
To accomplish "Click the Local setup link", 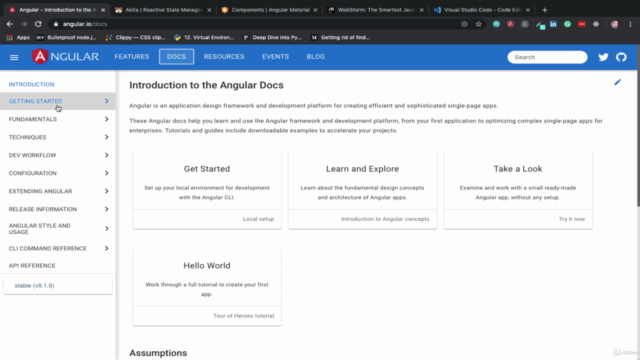I will coord(258,219).
